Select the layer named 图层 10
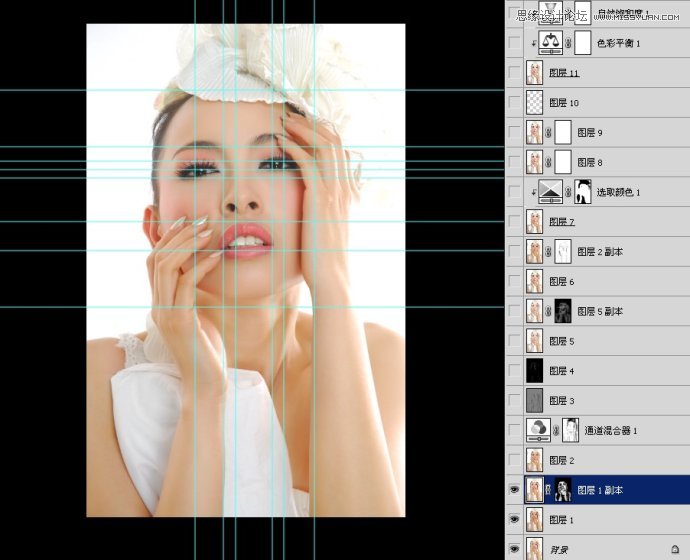Image resolution: width=690 pixels, height=560 pixels. point(564,102)
